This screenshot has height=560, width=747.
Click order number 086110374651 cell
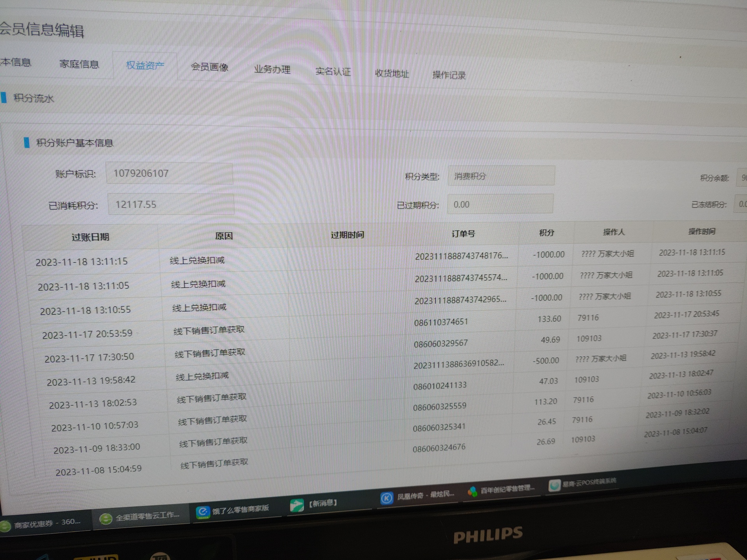point(441,322)
